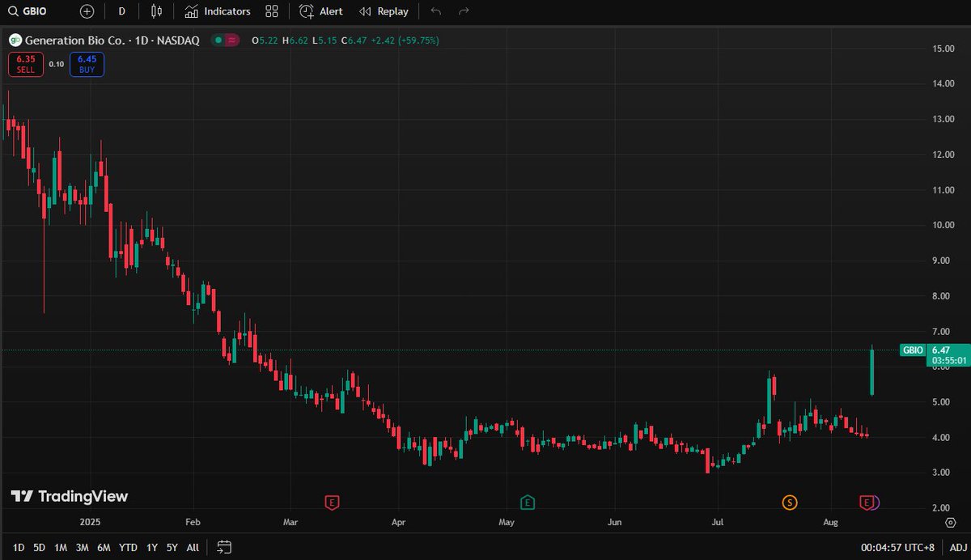Click the latest tall green candle
Screen dimensions: 971x560
point(871,371)
